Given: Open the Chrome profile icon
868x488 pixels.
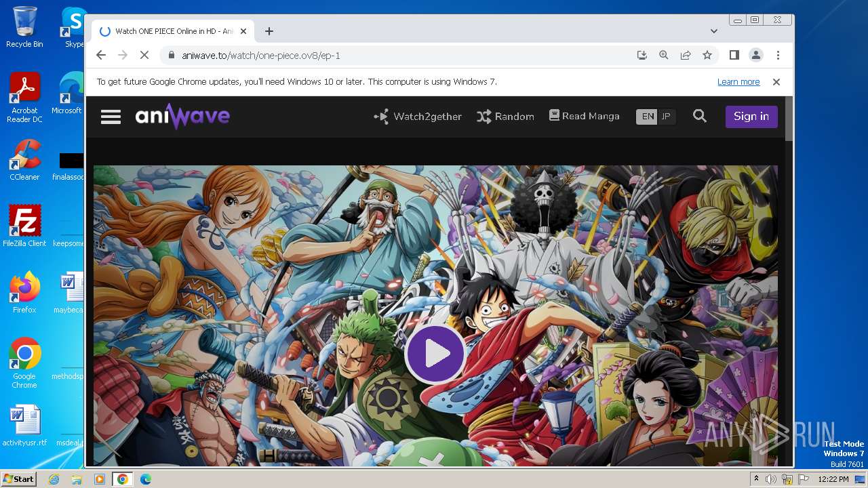Looking at the screenshot, I should [x=756, y=56].
